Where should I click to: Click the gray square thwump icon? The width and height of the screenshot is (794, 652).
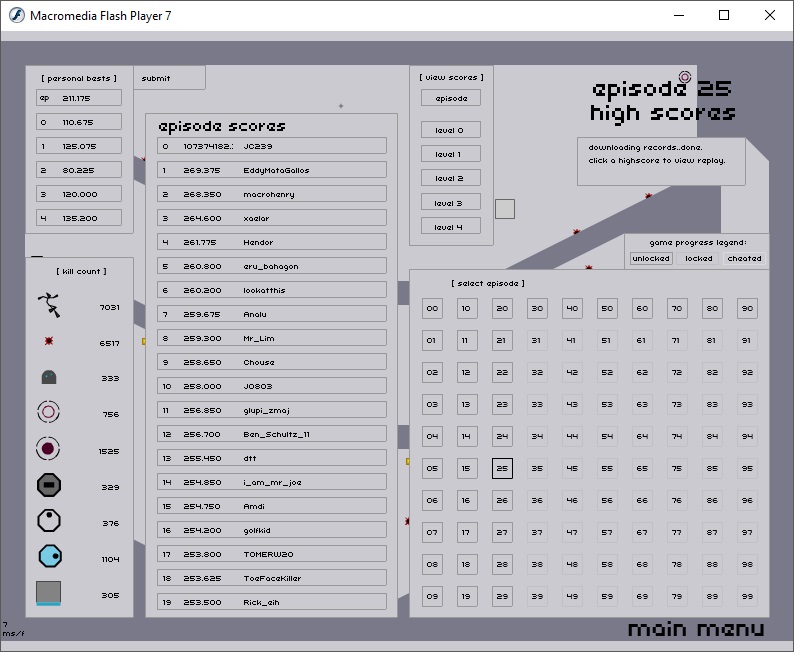click(x=49, y=593)
